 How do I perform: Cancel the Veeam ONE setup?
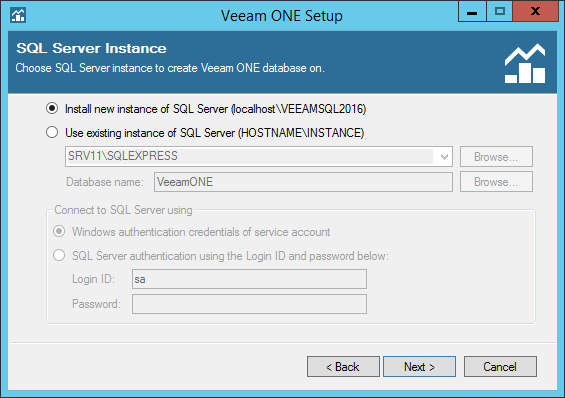[x=500, y=367]
